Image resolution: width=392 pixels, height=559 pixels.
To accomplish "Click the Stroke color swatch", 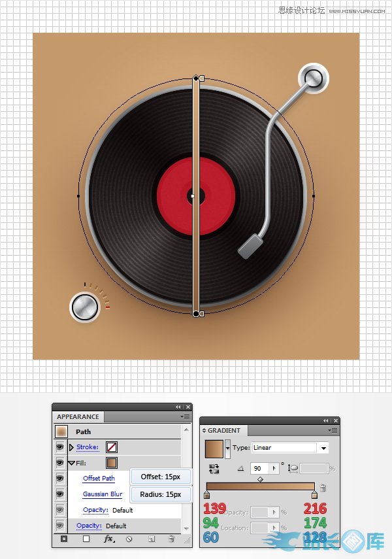I will (x=112, y=447).
